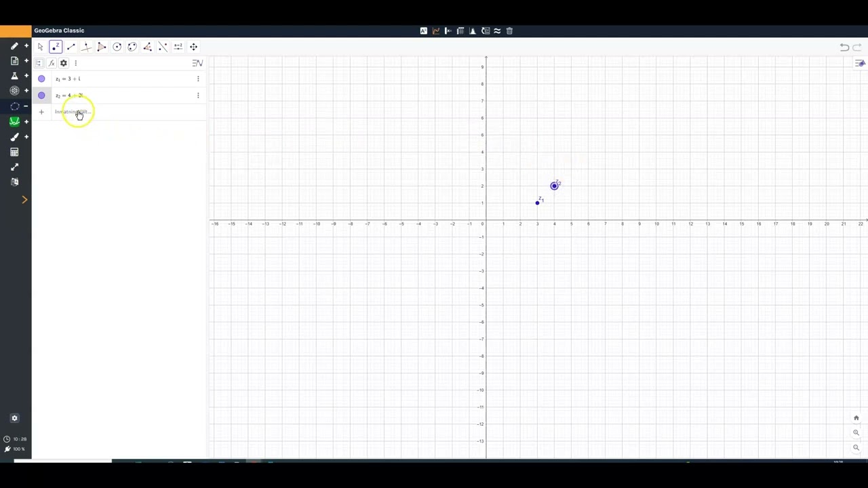
Task: Click the trash delete icon in top bar
Action: tap(509, 30)
